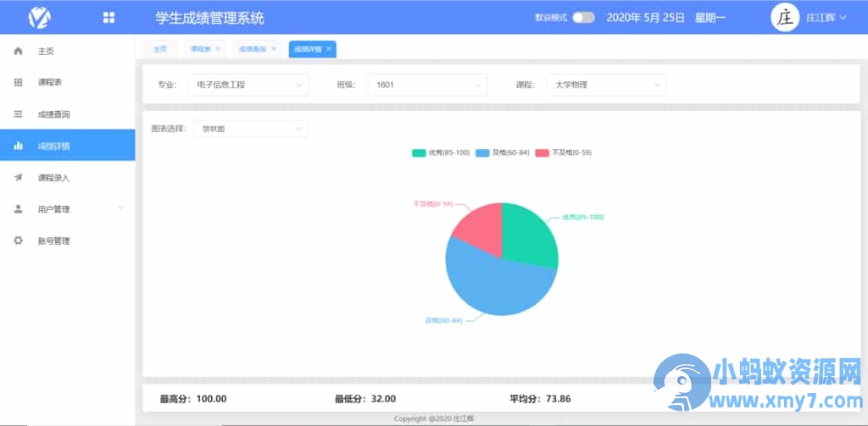Click the 及格(60-84) pie chart label
Screen dimensions: 868x426
(442, 320)
